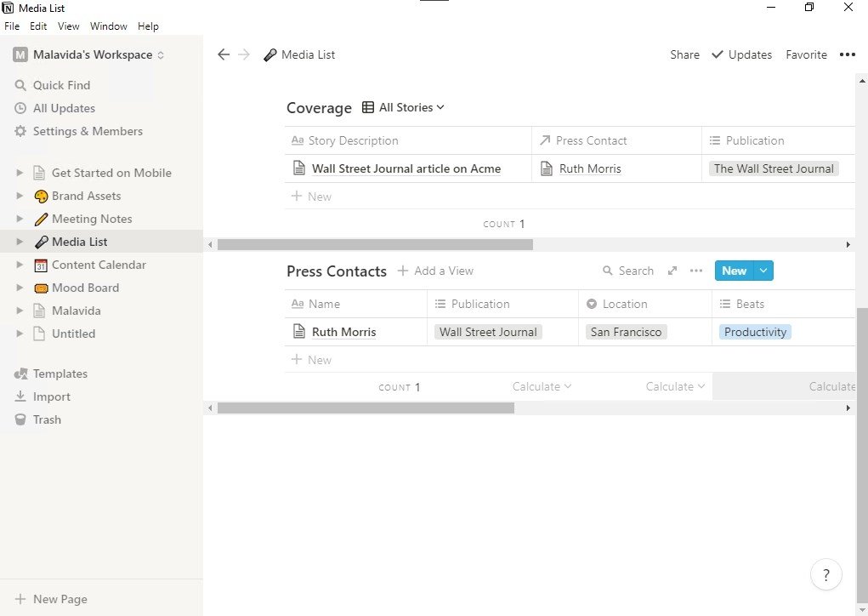Open the All Stories view dropdown
Screen dimensions: 868x616
pos(404,107)
